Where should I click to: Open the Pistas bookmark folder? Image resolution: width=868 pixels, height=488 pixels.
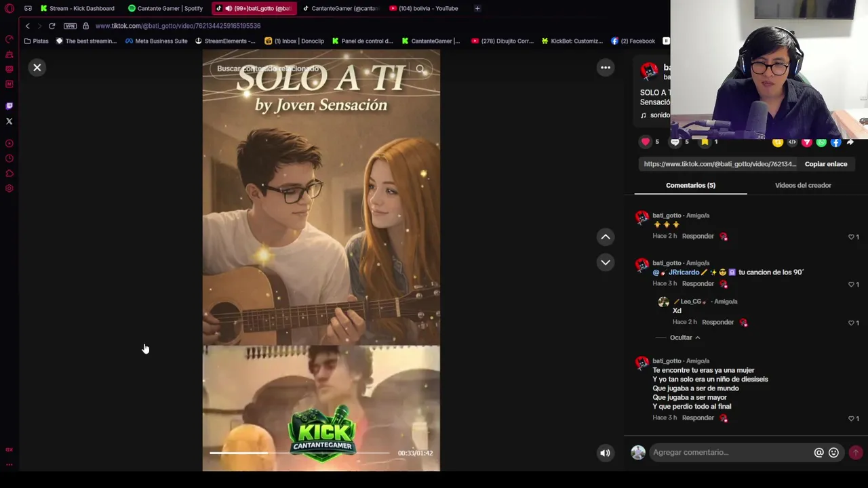[x=36, y=41]
